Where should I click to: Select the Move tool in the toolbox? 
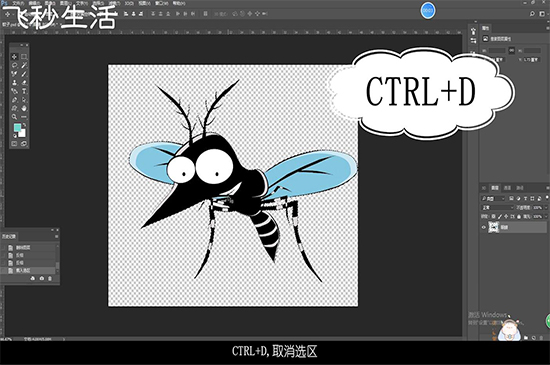click(14, 56)
